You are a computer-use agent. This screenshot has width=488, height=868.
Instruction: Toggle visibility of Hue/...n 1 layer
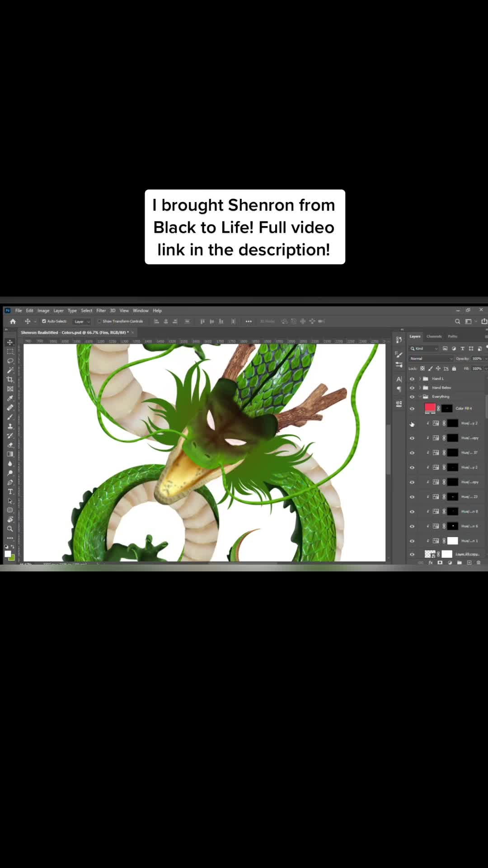pos(412,541)
